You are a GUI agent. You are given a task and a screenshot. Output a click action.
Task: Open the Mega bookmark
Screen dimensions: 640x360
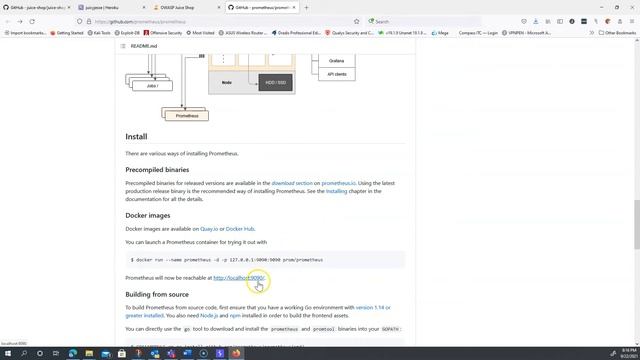tap(440, 33)
